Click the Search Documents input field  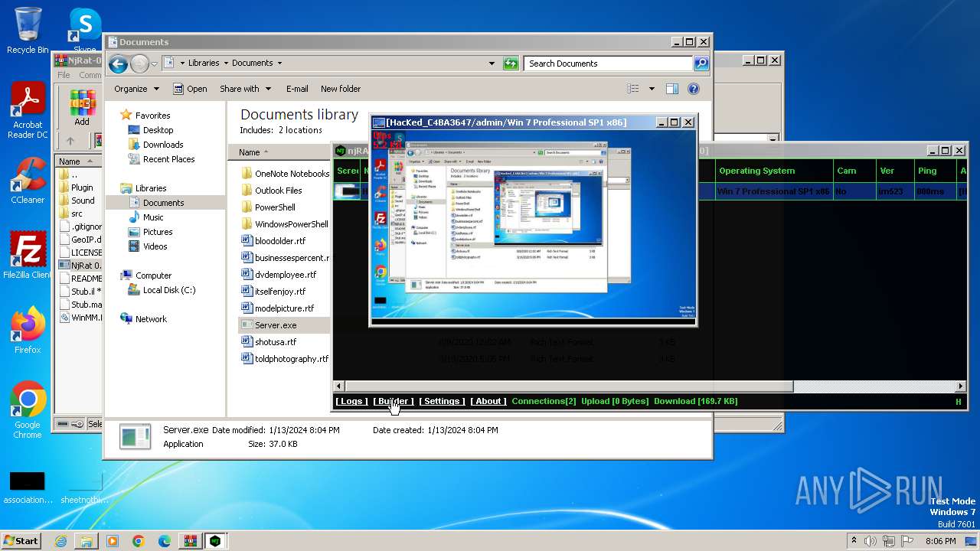(x=609, y=64)
